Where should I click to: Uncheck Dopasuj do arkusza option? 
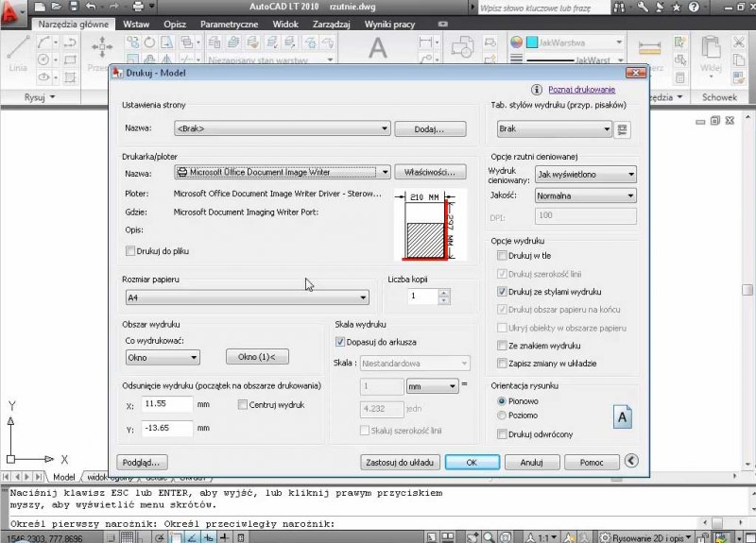tap(341, 342)
